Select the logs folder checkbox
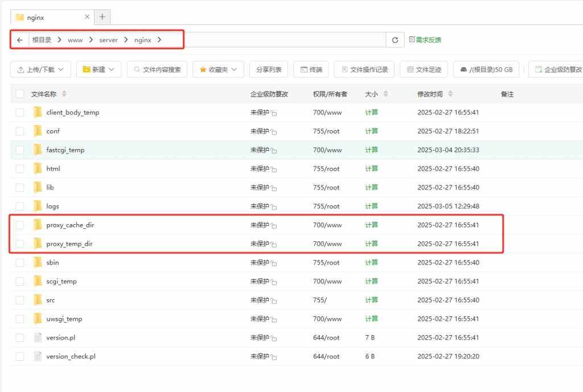583x392 pixels. (x=20, y=206)
